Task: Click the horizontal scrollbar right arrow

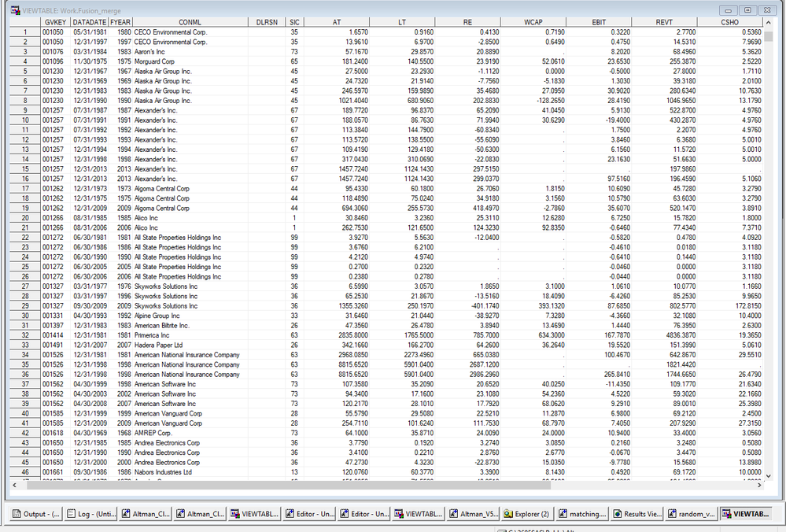Action: [759, 485]
